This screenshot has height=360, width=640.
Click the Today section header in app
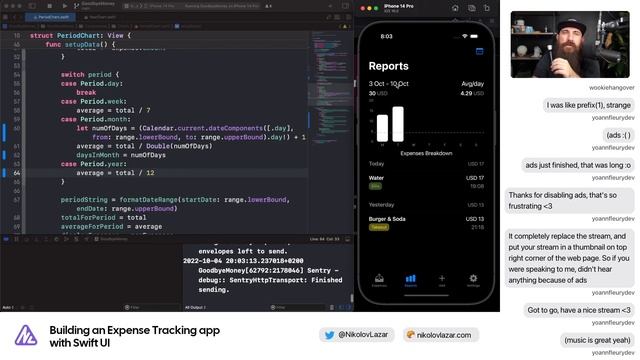tap(376, 164)
